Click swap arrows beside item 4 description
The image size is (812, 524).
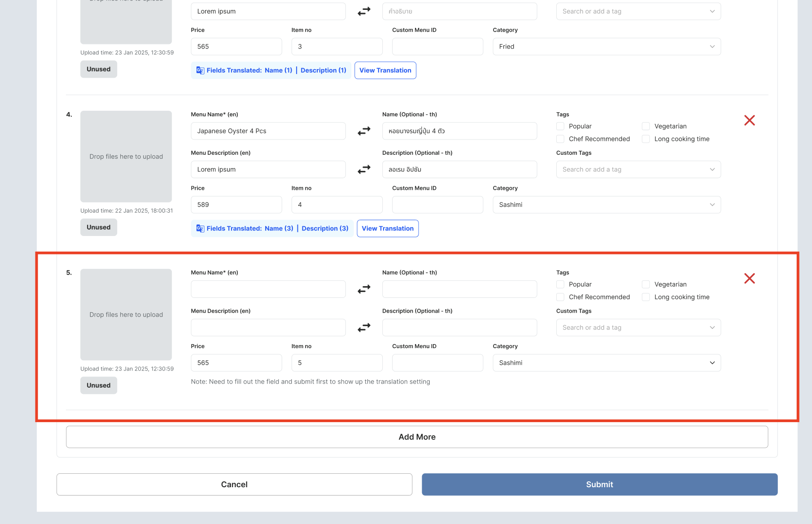click(364, 170)
